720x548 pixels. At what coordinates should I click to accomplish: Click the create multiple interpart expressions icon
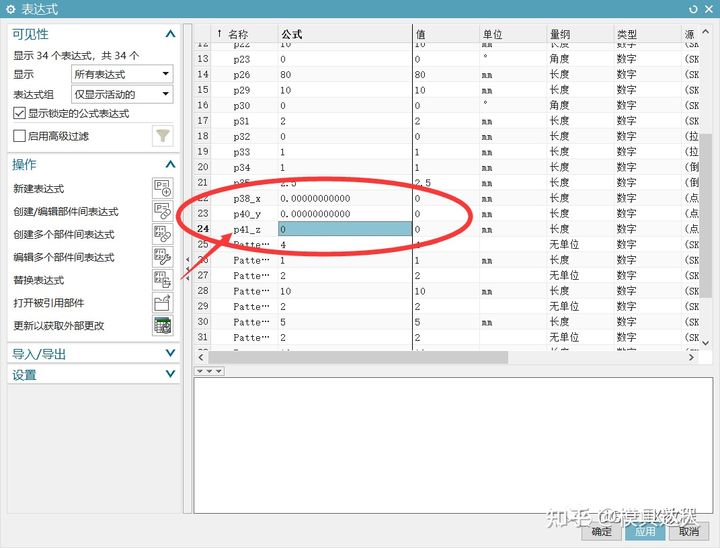(x=163, y=234)
